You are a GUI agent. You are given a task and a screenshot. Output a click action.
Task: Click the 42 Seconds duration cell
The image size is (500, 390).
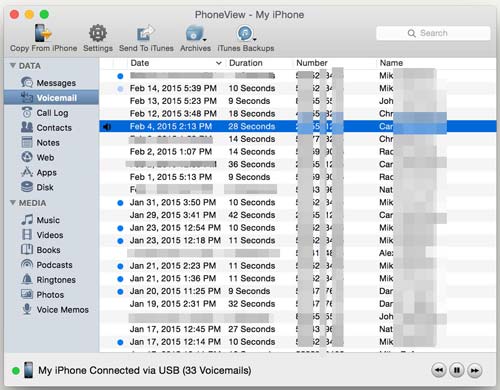click(x=252, y=215)
